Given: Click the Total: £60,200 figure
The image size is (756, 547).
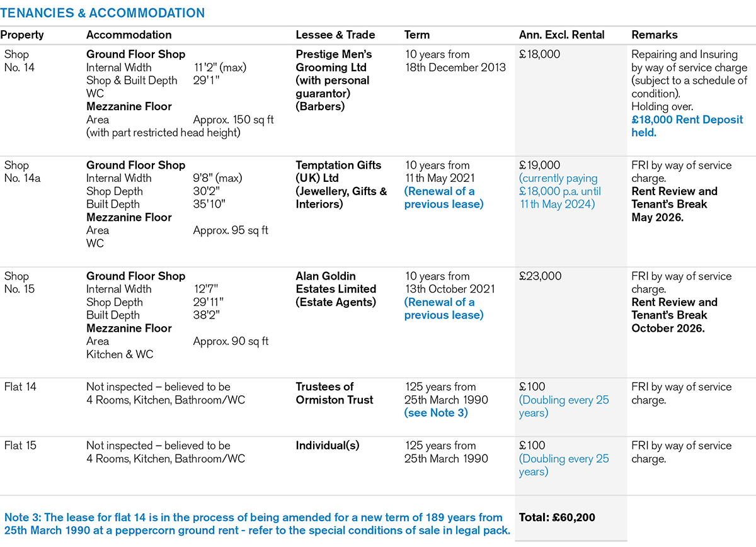Looking at the screenshot, I should (557, 518).
